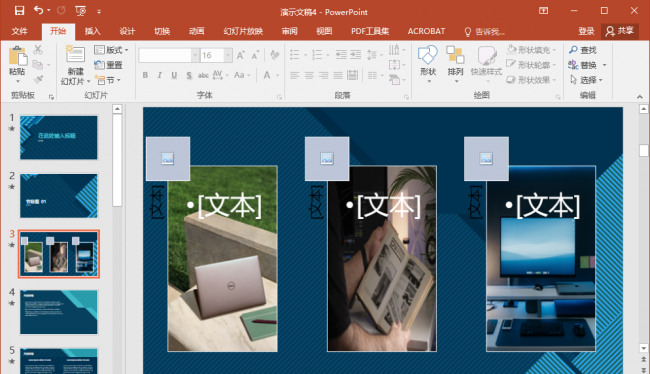Open the font color A picker
Viewport: 650px width, 374px height.
267,75
